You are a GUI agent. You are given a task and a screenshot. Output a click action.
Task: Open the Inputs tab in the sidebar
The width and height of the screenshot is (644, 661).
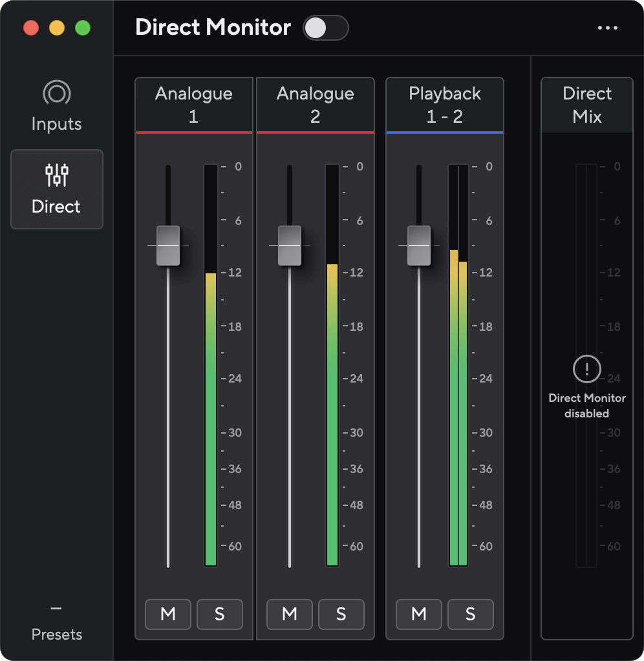click(56, 106)
